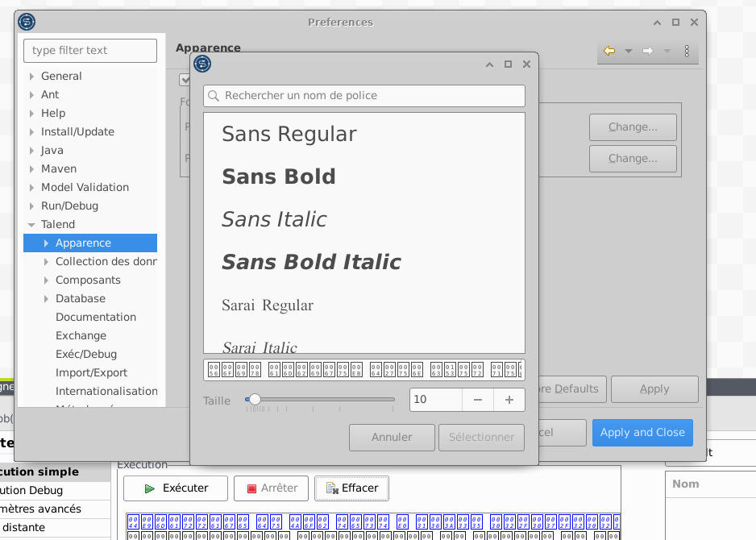
Task: Open the Import/Export preference page
Action: [x=92, y=372]
